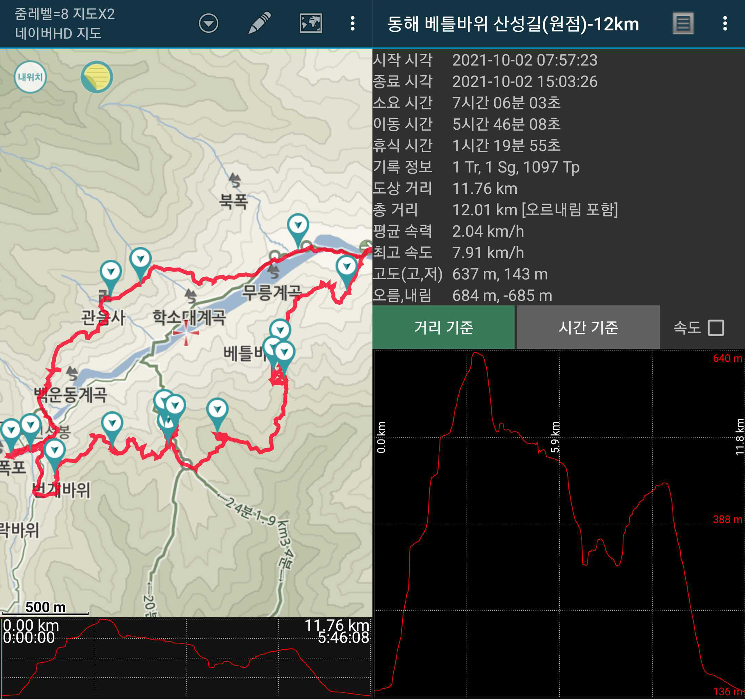
Task: Tap the 네이버HD 지도 map source label
Action: (x=58, y=33)
